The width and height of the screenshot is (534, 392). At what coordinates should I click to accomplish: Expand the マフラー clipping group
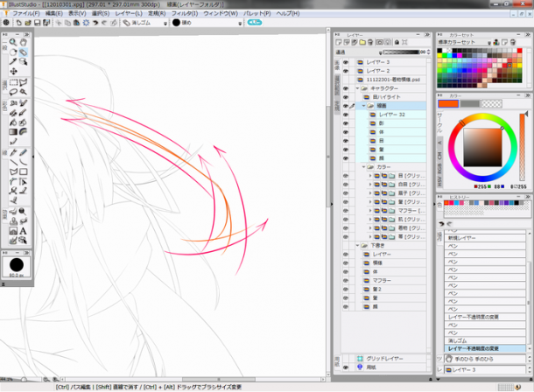pyautogui.click(x=370, y=211)
